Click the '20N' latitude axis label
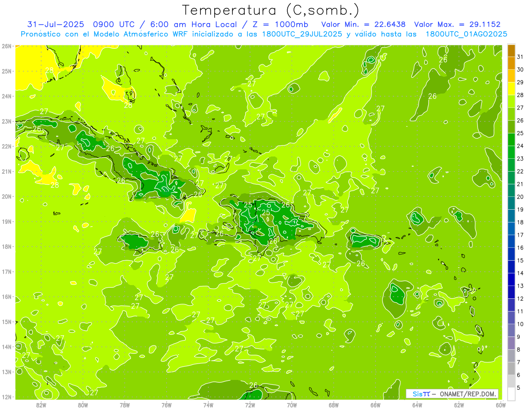532x411 pixels. 6,196
